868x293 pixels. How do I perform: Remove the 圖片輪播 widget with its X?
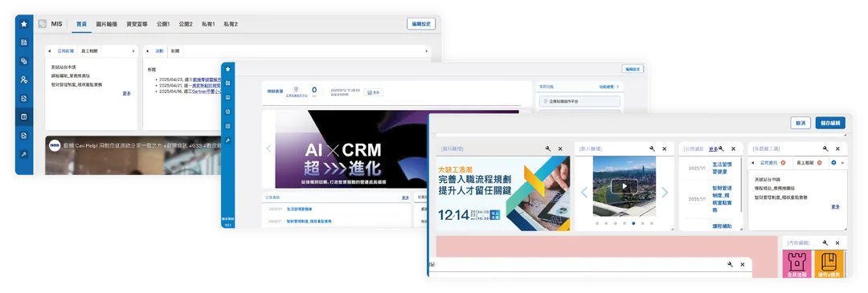point(560,149)
